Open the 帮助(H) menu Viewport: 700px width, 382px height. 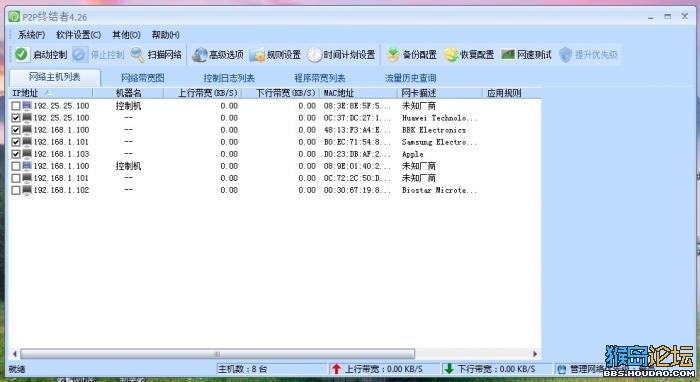(x=166, y=34)
